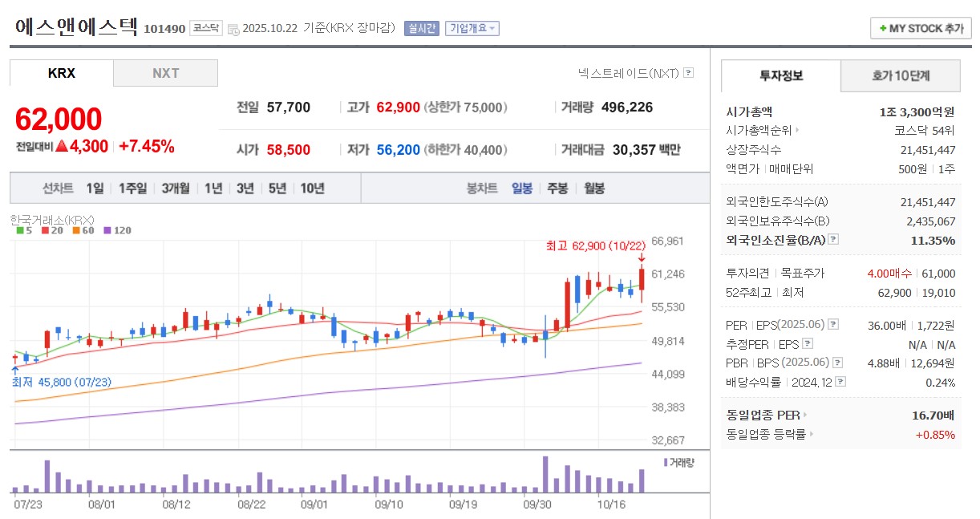Open the 넥스트레이드(NXT) help question mark
The image size is (980, 519).
click(690, 74)
